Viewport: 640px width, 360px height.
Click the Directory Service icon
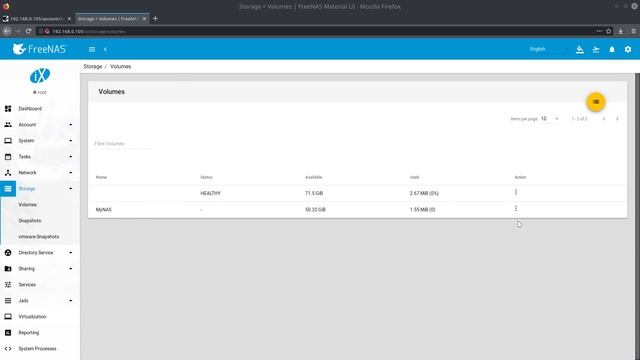pos(8,253)
